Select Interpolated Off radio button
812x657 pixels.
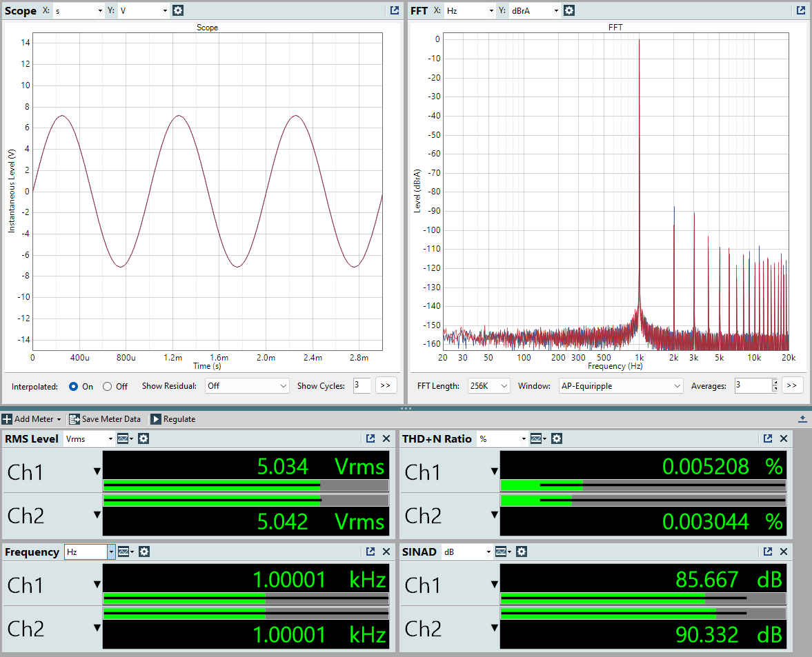[x=107, y=387]
